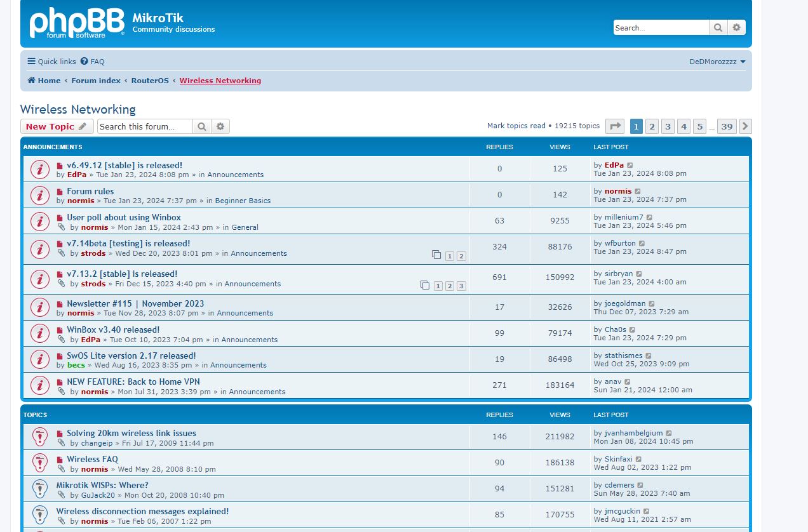Open page 2 of v7.14beta topic
808x532 pixels.
(461, 256)
